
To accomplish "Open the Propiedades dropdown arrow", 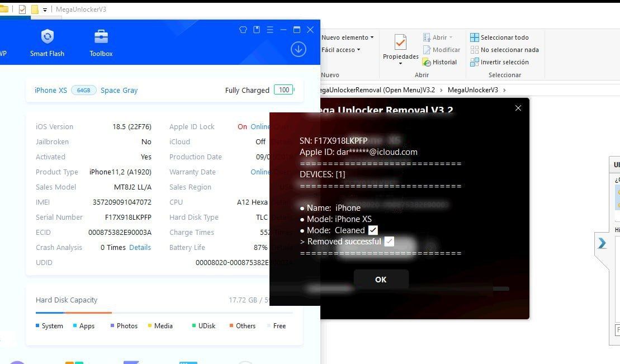I will coord(400,64).
